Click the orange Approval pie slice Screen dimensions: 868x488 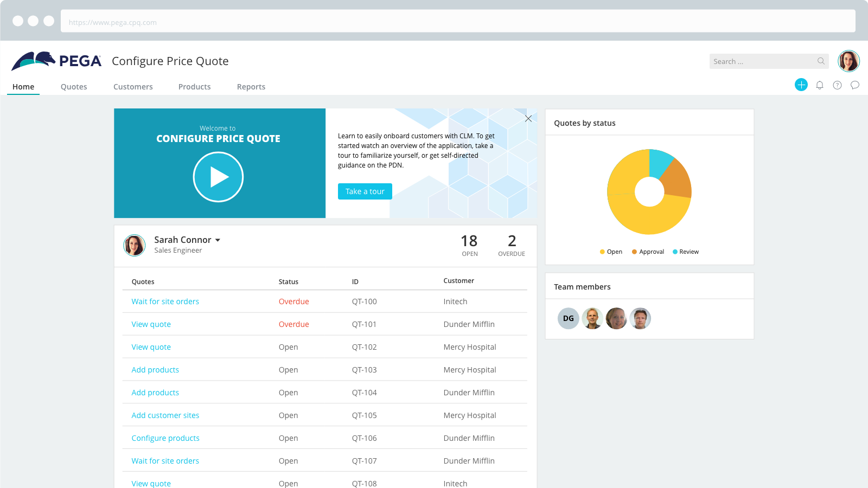pos(678,181)
